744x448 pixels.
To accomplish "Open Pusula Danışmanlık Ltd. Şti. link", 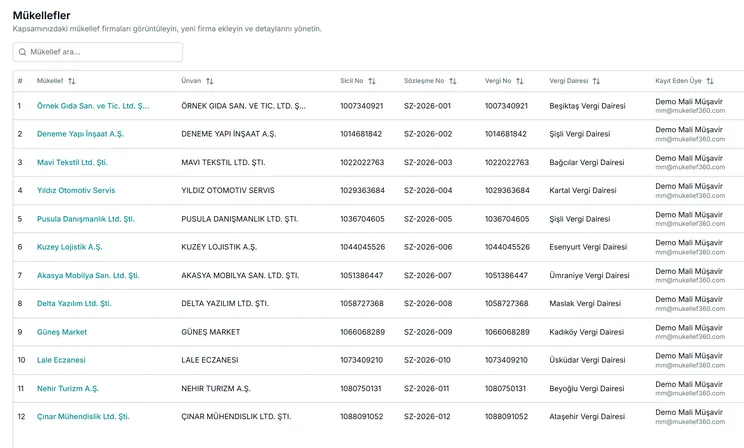I will [86, 219].
